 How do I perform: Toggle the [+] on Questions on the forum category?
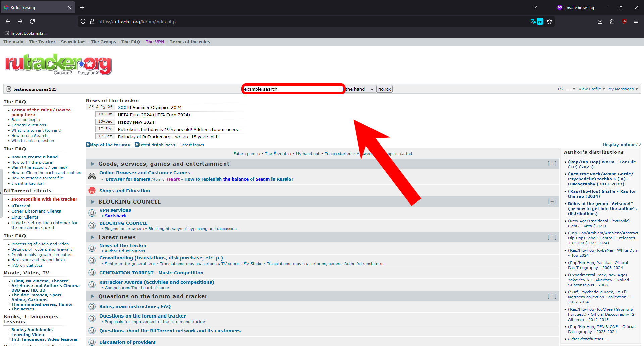552,296
